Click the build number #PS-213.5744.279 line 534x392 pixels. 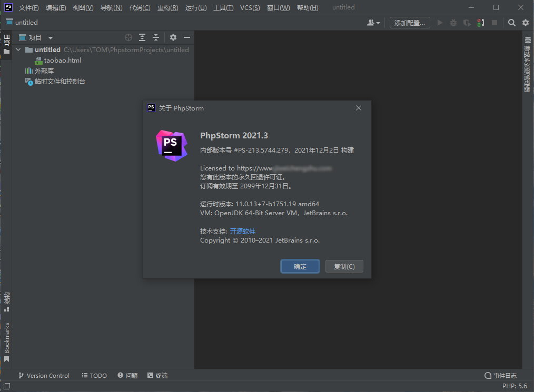(277, 150)
